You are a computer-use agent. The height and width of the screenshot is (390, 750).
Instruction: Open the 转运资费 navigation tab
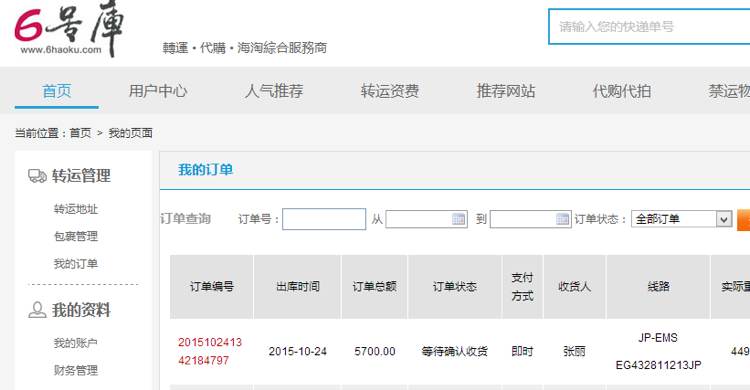390,91
